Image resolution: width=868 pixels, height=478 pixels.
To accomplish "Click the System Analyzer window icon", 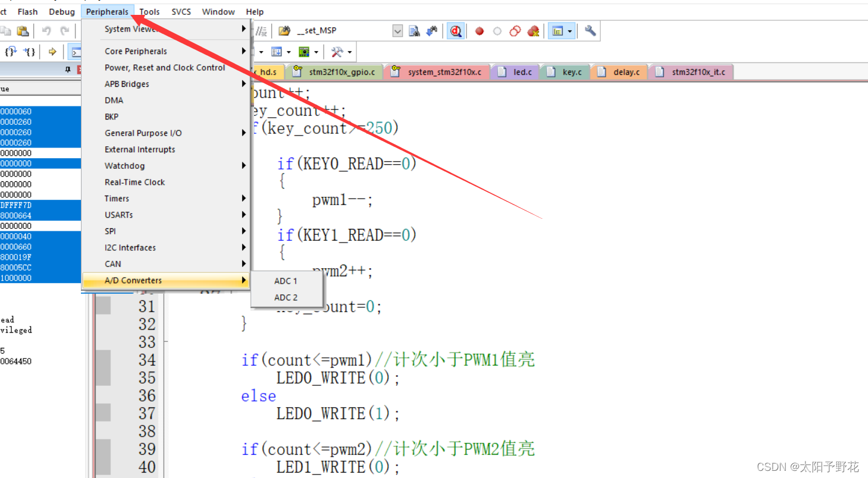I will [277, 52].
